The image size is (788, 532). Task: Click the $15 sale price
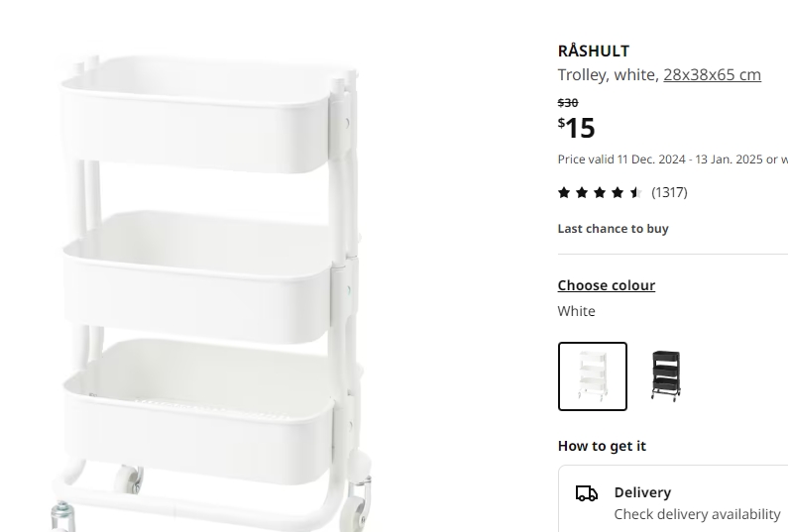point(577,128)
